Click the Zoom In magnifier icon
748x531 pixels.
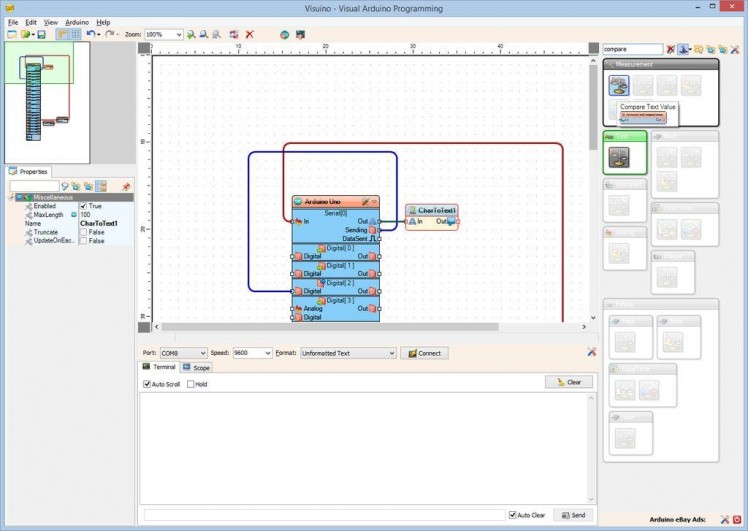pos(191,34)
